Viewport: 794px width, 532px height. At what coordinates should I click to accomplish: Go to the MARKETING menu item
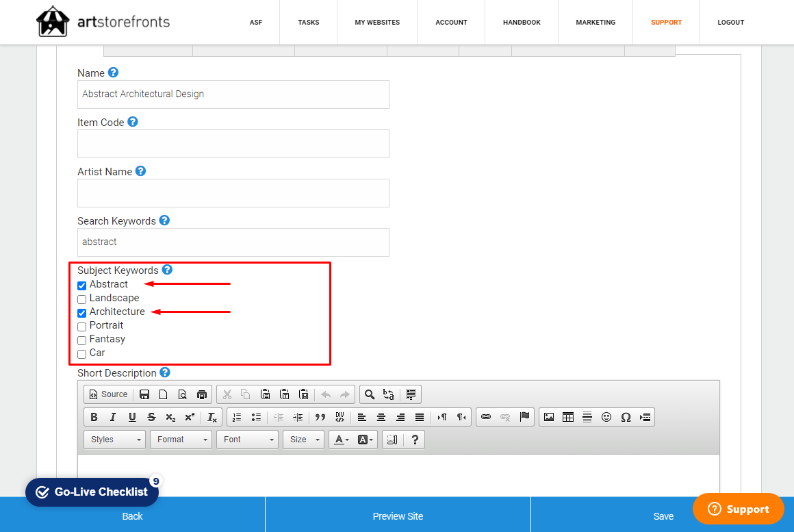click(x=595, y=23)
